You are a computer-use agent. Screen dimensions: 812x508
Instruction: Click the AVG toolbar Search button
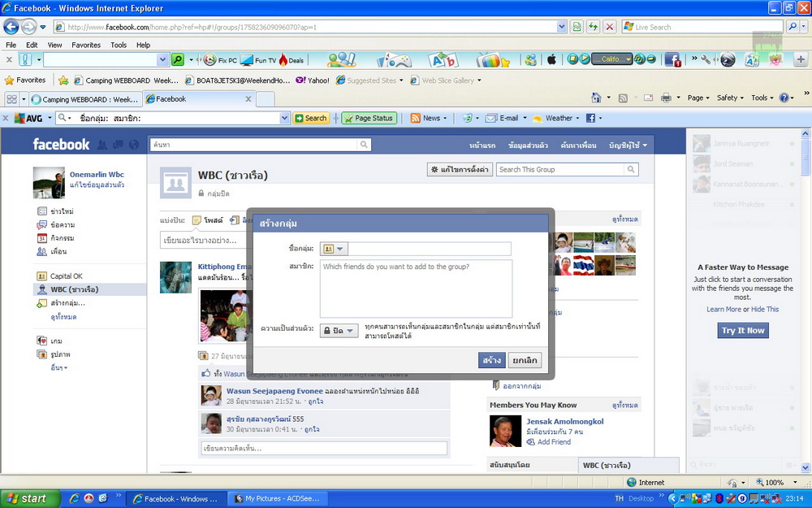(x=311, y=118)
